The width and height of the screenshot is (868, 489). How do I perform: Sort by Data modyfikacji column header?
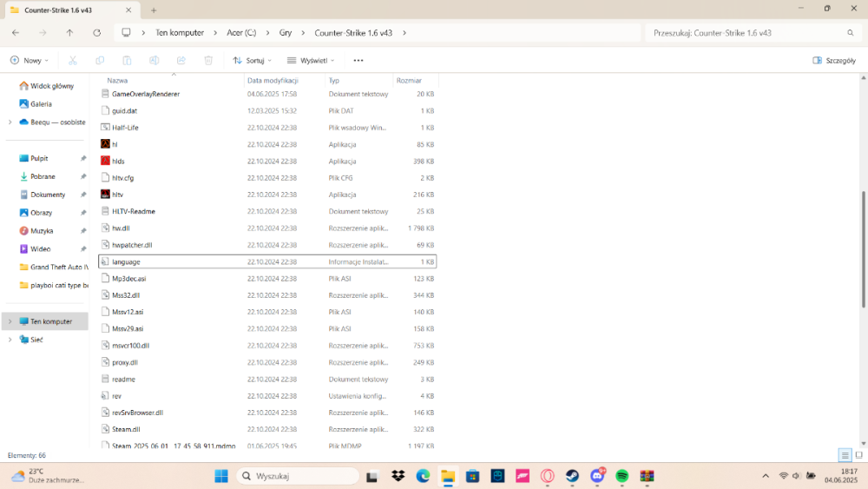(273, 80)
